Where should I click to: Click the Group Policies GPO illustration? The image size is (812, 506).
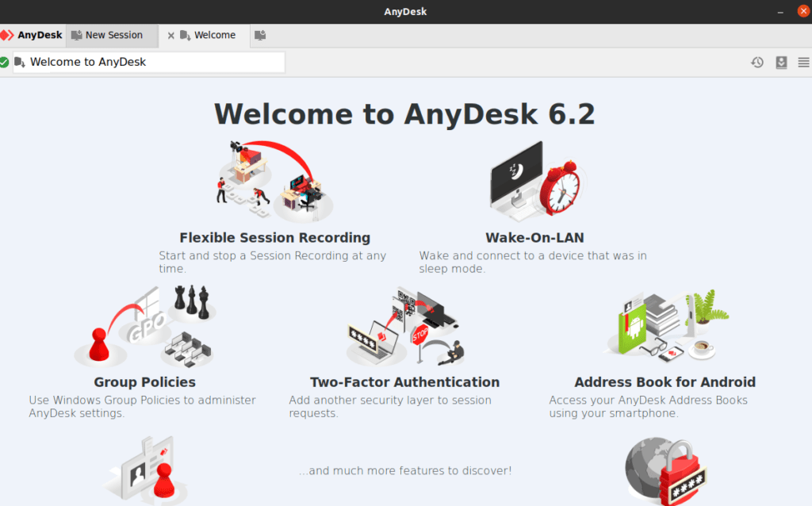pyautogui.click(x=145, y=325)
